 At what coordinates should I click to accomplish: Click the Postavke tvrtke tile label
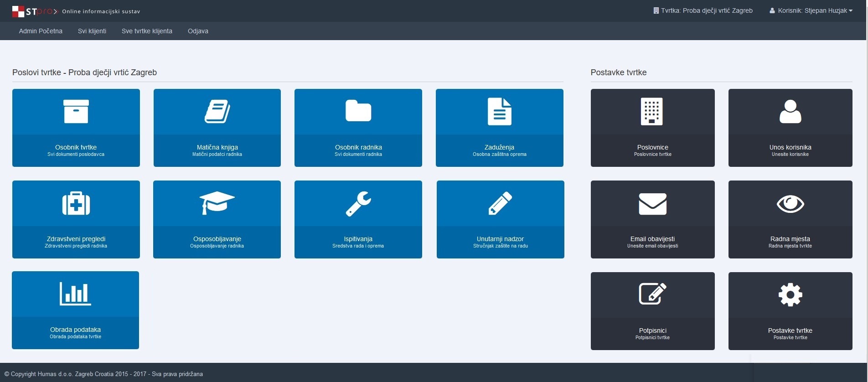tap(790, 330)
